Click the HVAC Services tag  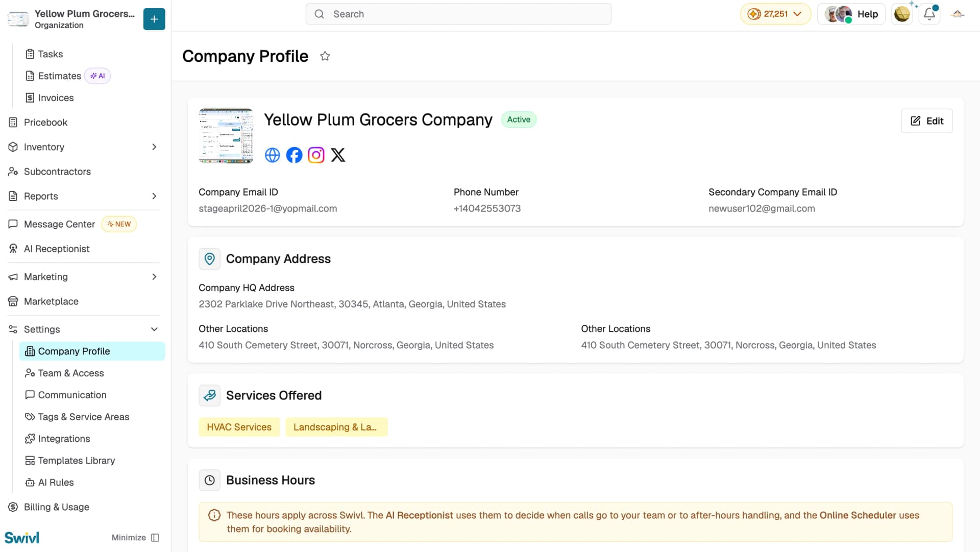[x=239, y=427]
